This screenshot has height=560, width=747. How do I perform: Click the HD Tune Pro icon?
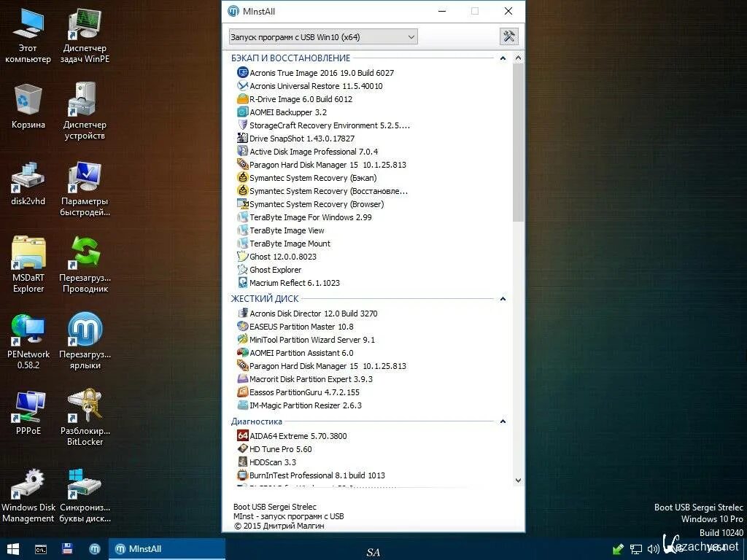(242, 449)
